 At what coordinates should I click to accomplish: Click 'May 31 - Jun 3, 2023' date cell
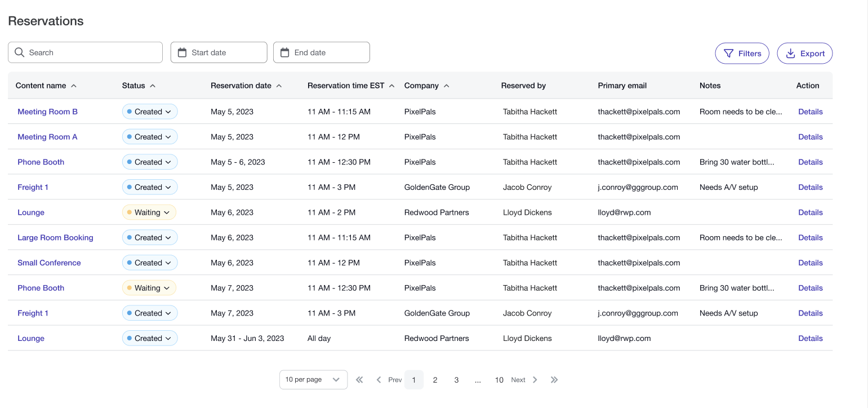[x=247, y=338]
